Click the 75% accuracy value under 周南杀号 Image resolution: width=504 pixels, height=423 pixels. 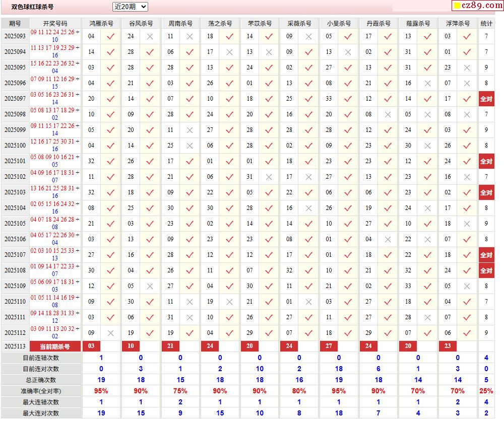(x=180, y=391)
